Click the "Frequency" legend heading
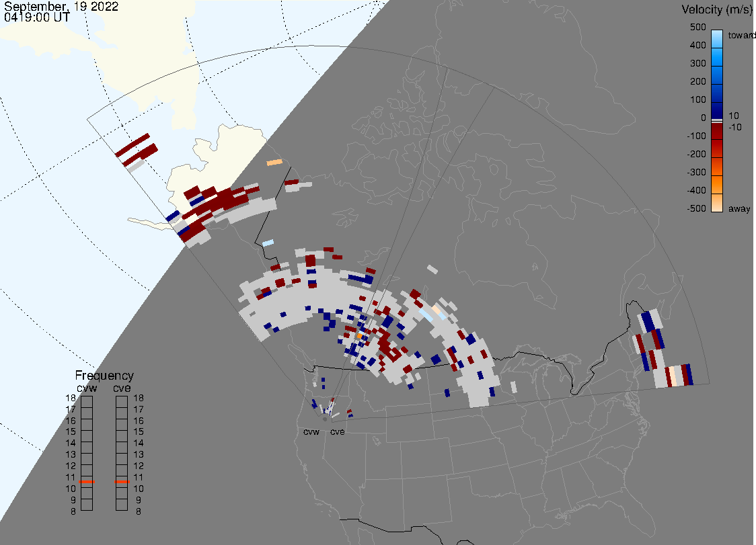The image size is (756, 545). pos(104,376)
